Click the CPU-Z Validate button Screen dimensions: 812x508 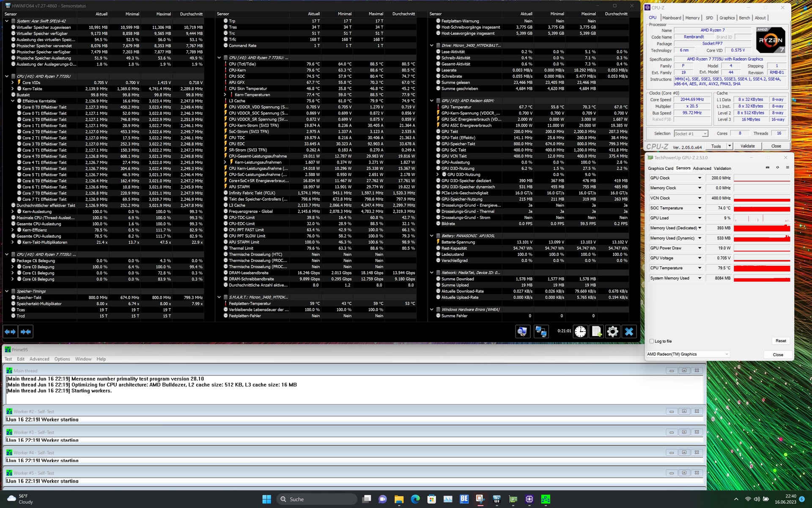pyautogui.click(x=747, y=146)
